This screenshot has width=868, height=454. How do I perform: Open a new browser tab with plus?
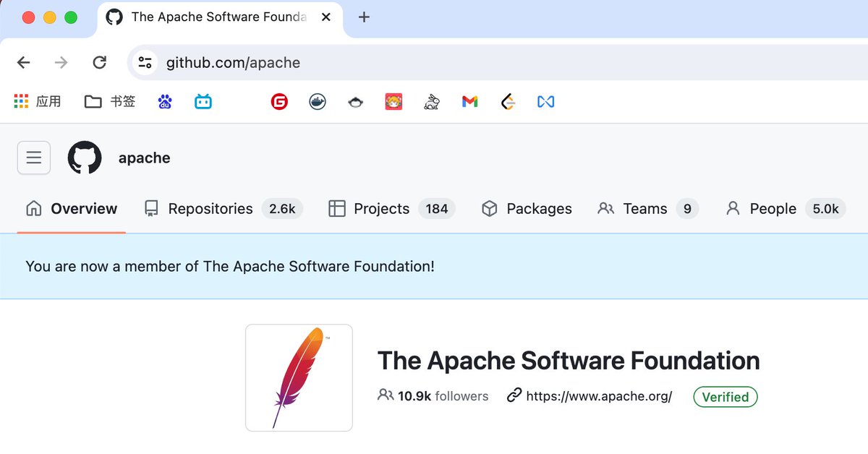click(364, 17)
